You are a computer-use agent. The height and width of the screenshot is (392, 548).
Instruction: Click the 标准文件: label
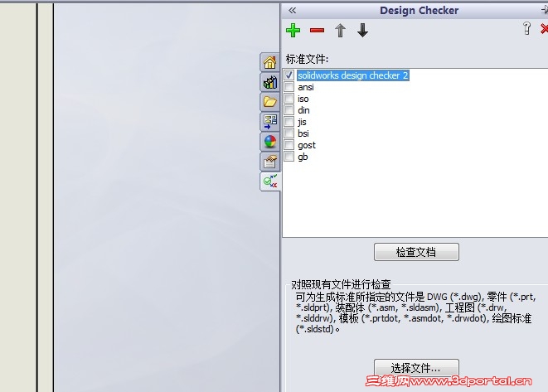307,59
